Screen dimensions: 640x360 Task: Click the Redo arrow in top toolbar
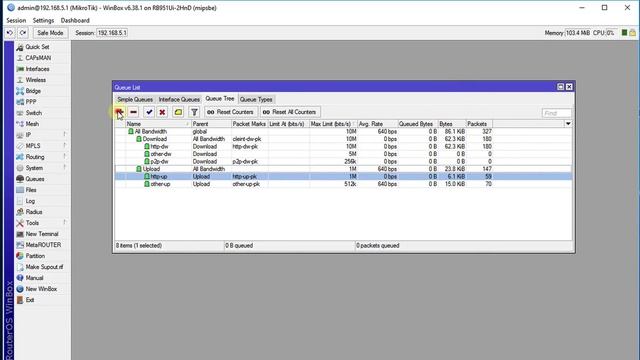click(x=23, y=33)
